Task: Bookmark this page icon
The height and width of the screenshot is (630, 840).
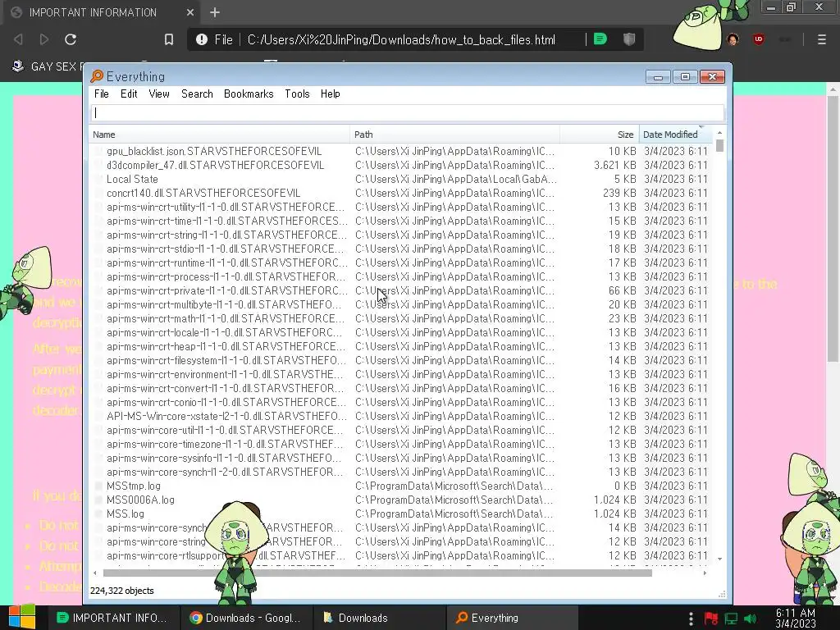Action: click(x=169, y=39)
